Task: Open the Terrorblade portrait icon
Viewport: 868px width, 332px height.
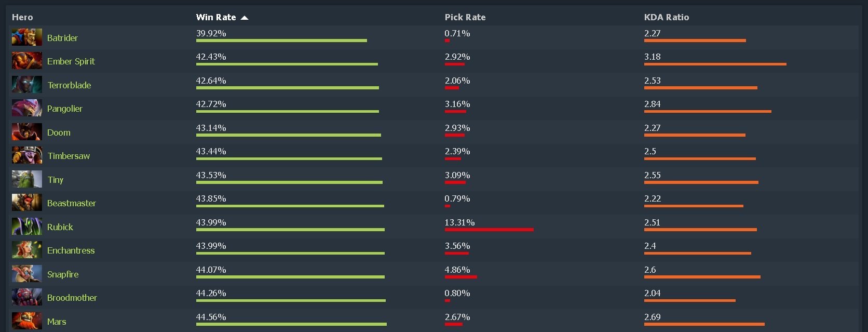Action: coord(27,85)
